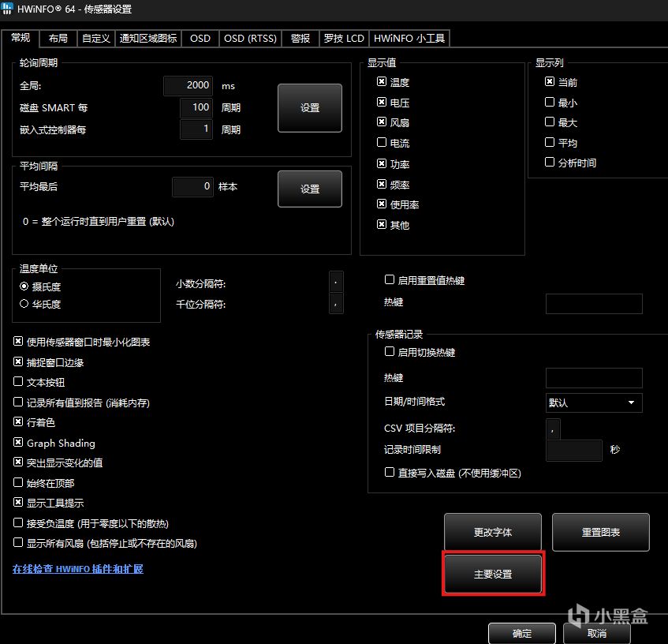Click the 小数分隔符 input field
Image resolution: width=668 pixels, height=644 pixels.
[x=336, y=283]
